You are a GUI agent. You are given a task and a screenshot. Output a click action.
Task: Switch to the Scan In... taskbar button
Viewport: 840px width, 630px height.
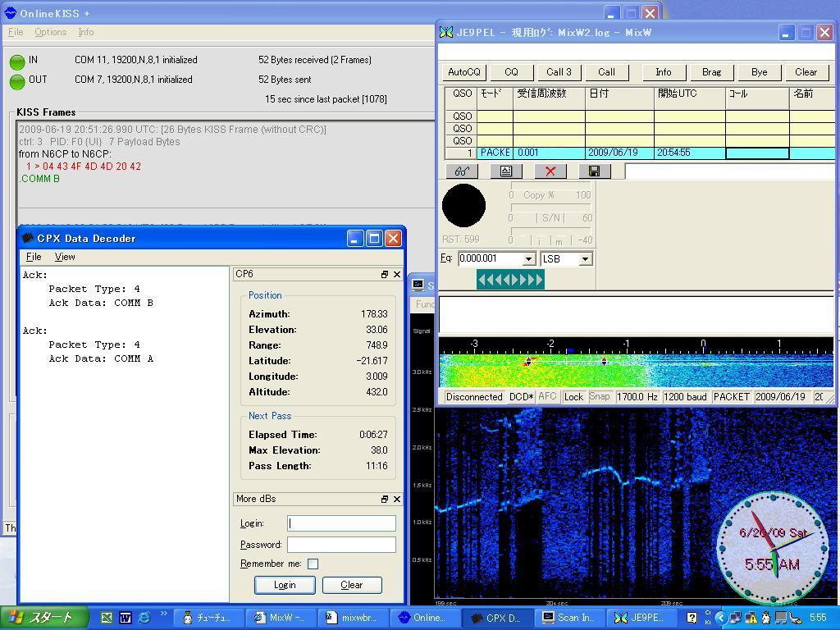pyautogui.click(x=570, y=618)
